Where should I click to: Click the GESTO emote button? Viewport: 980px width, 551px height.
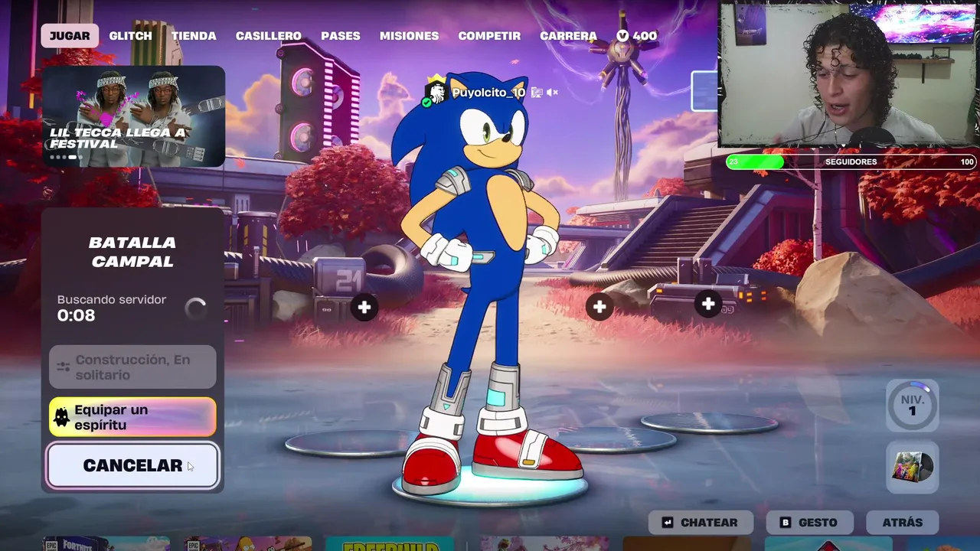(808, 523)
